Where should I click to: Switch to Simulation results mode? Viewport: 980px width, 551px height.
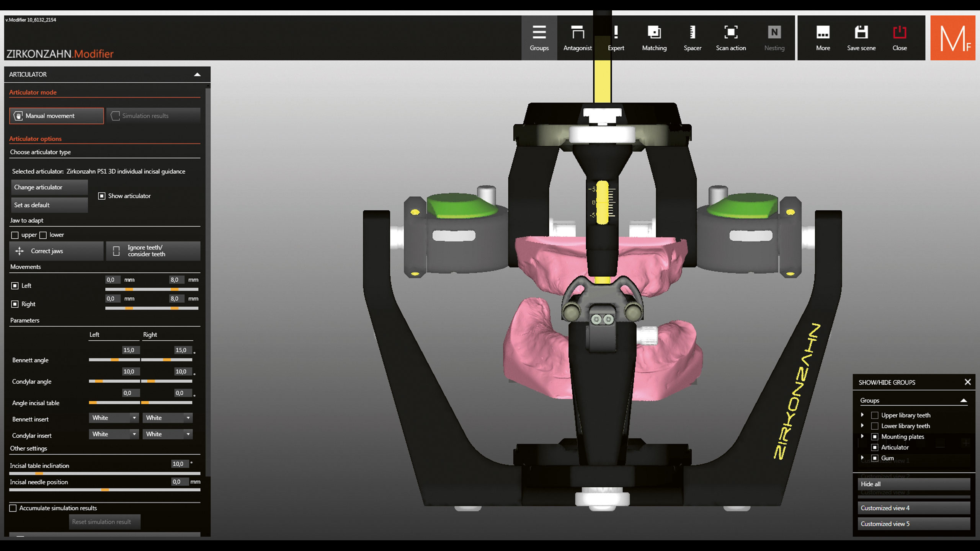point(153,116)
